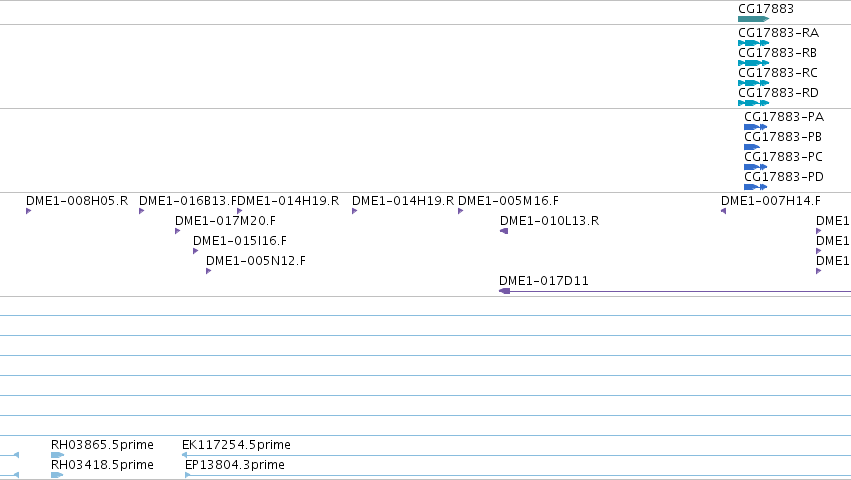851x480 pixels.
Task: Select the CG17883-PC protein glyph
Action: 755,167
